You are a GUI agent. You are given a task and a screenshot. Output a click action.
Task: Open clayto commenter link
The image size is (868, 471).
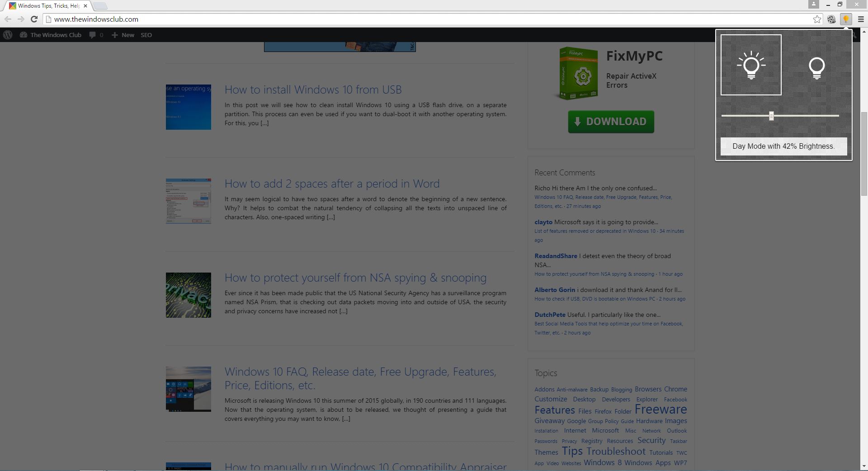(x=543, y=222)
